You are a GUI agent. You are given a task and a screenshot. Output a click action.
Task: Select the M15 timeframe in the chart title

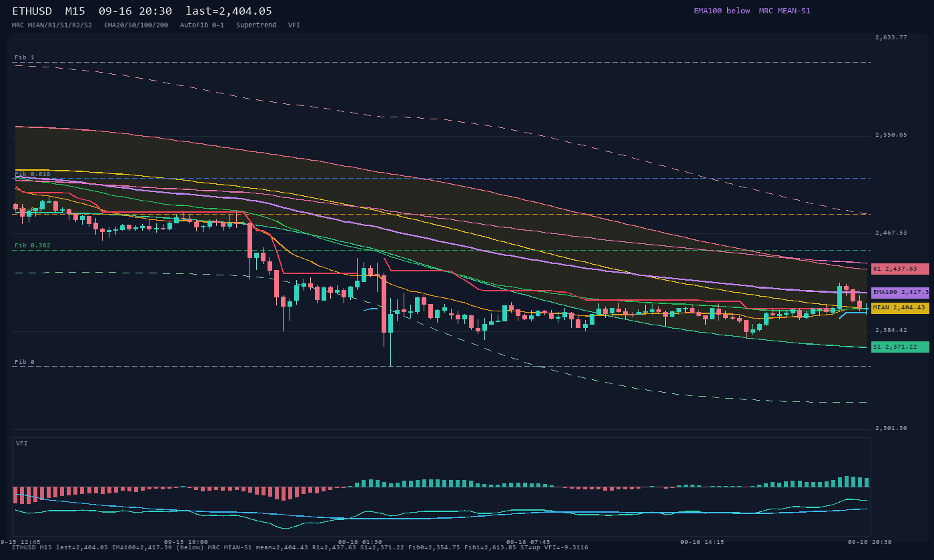tap(75, 11)
